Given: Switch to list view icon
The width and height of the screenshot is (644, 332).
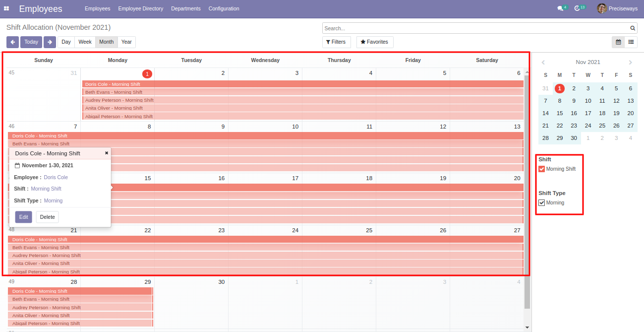Looking at the screenshot, I should [631, 42].
